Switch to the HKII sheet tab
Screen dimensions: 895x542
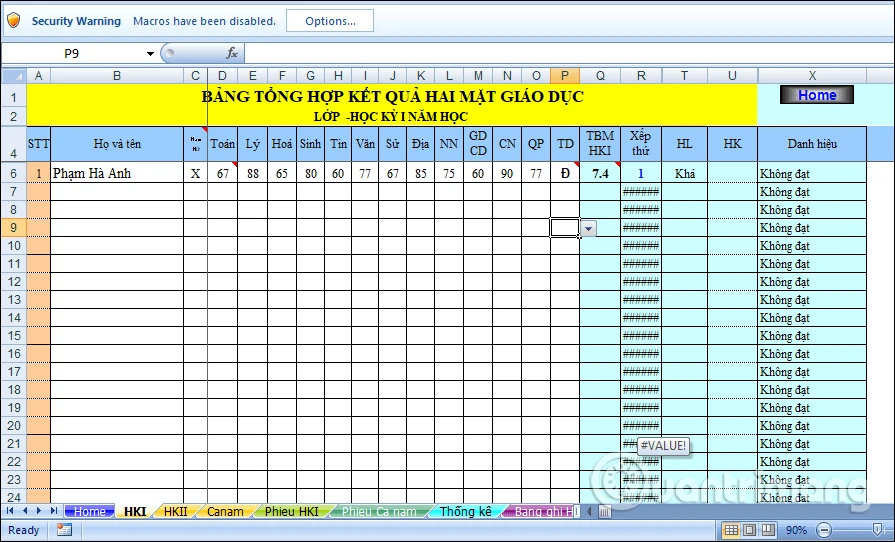coord(175,511)
